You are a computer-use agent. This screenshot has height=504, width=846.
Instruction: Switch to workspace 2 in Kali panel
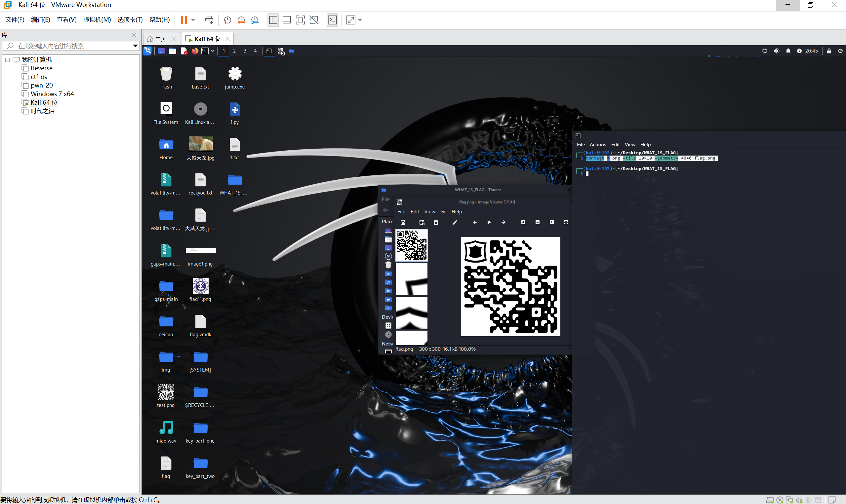pos(234,51)
